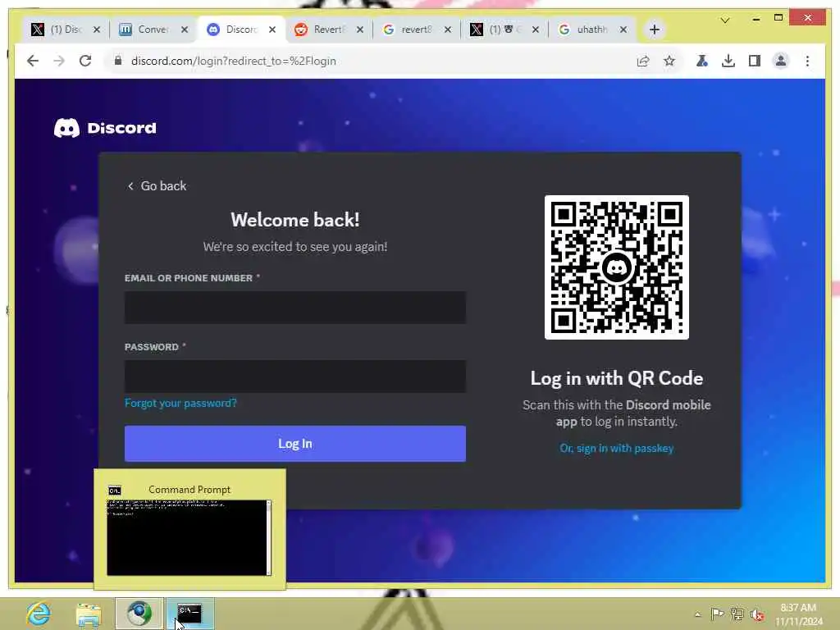Open Internet Explorer from taskbar
This screenshot has height=630, width=840.
coord(39,614)
